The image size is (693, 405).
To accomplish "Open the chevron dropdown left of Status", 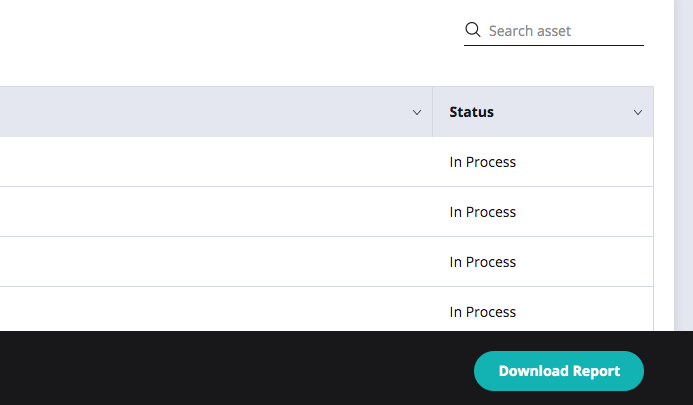I will pos(417,112).
